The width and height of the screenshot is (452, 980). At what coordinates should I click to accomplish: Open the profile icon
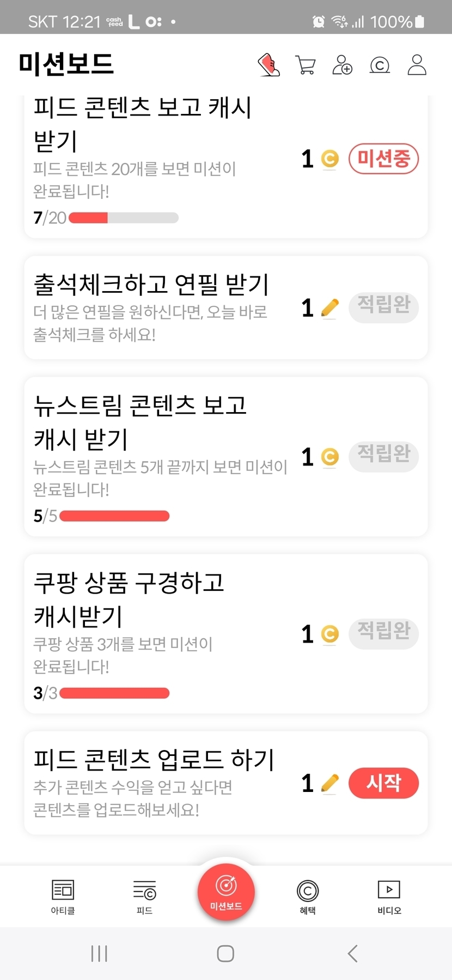[x=417, y=65]
